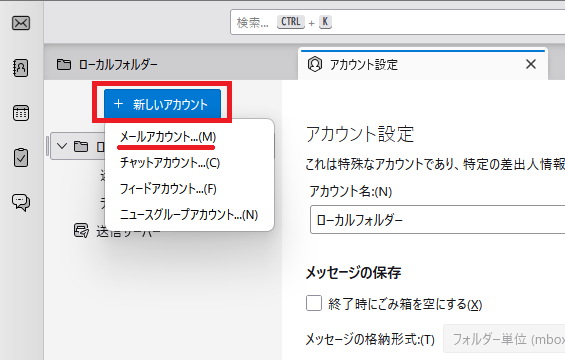Click the folder icon in account tree row
565x360 pixels.
tap(81, 146)
